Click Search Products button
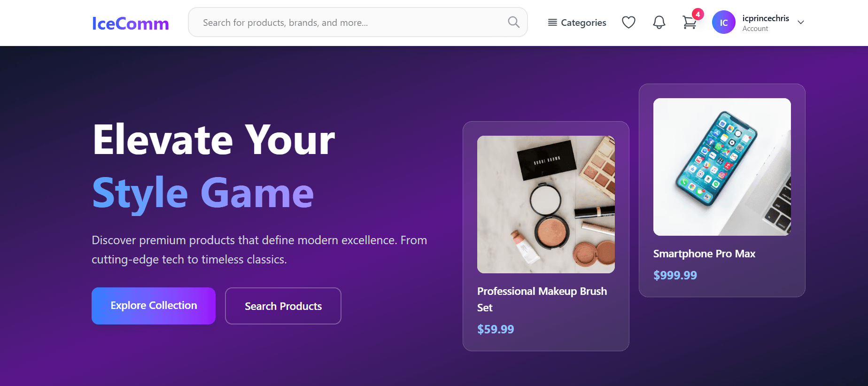868x386 pixels. click(283, 306)
